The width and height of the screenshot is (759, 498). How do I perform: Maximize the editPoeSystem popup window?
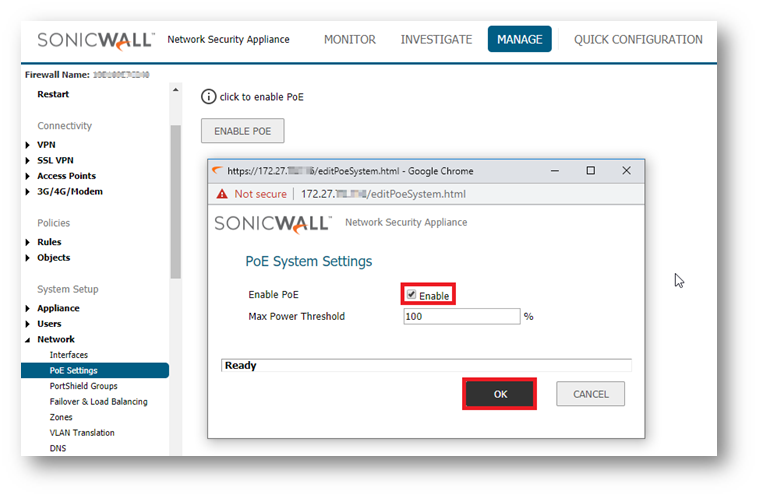pyautogui.click(x=590, y=171)
